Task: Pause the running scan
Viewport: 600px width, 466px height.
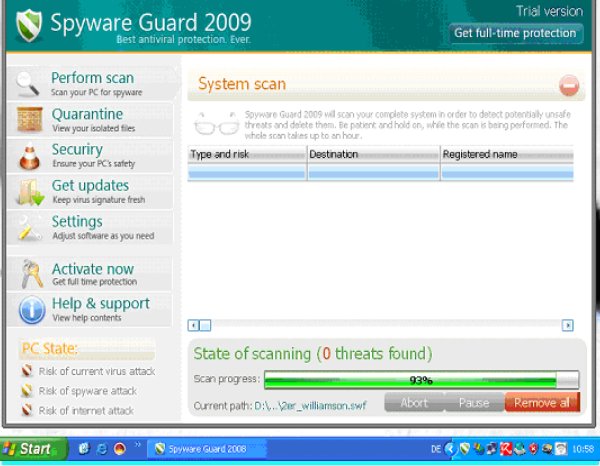Action: pos(474,403)
